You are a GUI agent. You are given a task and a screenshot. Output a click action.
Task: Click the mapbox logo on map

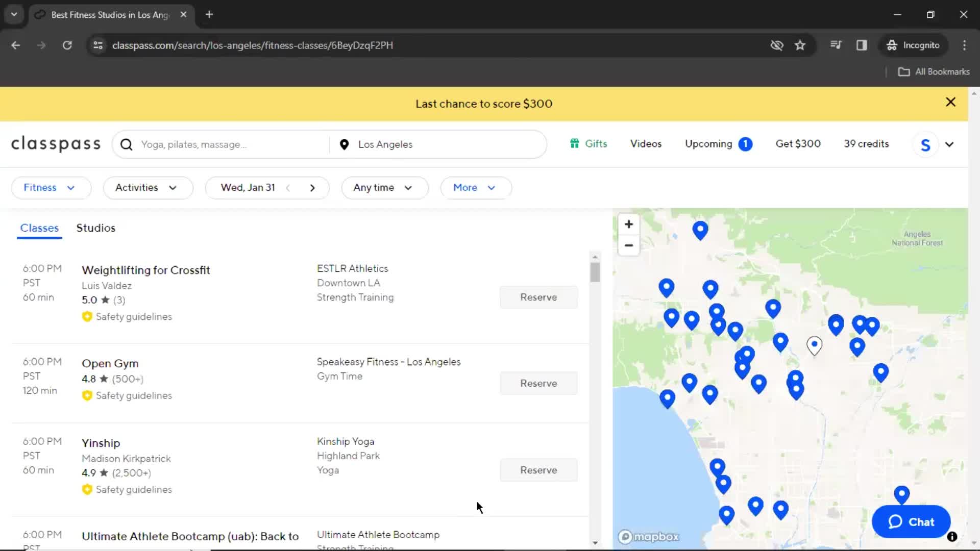point(649,537)
